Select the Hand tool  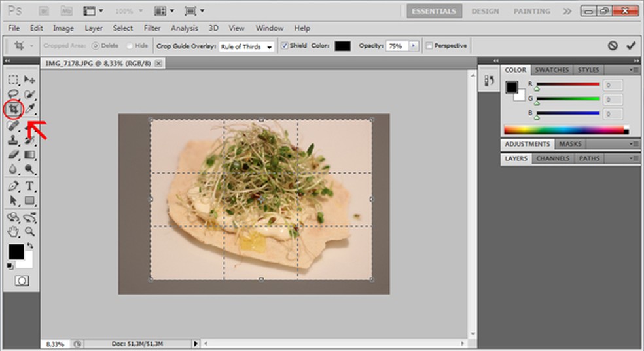click(x=13, y=231)
